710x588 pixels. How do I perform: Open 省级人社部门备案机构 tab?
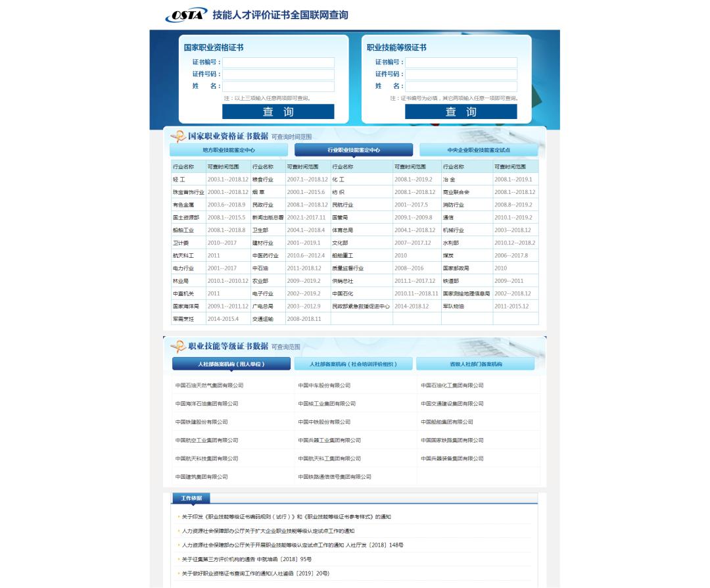pyautogui.click(x=475, y=364)
